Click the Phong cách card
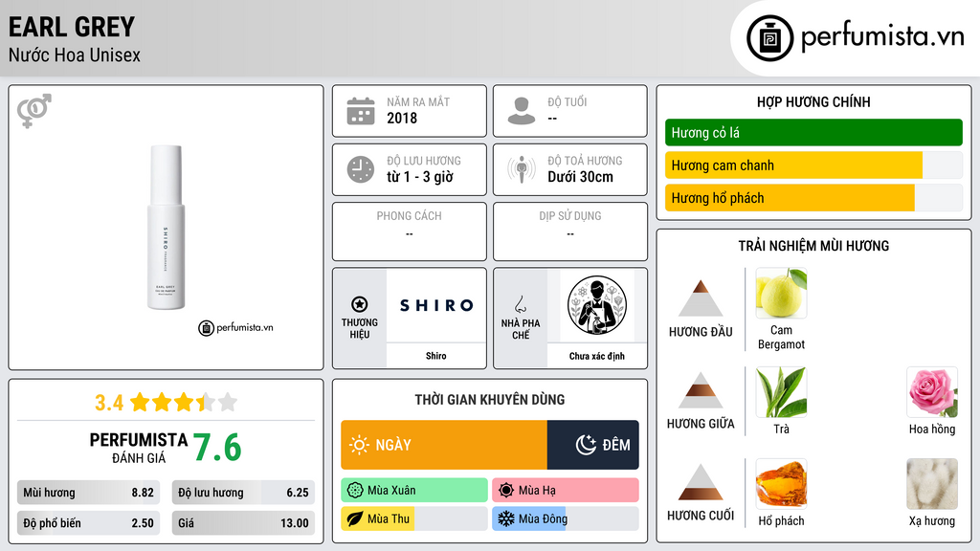This screenshot has width=980, height=551. point(410,231)
